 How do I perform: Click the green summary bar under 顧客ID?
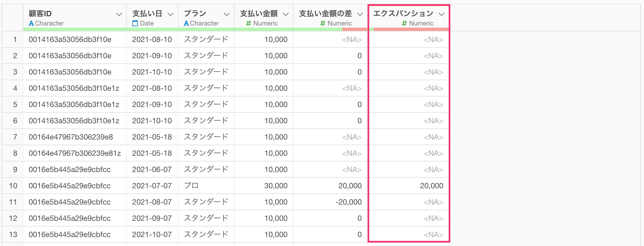pos(74,29)
